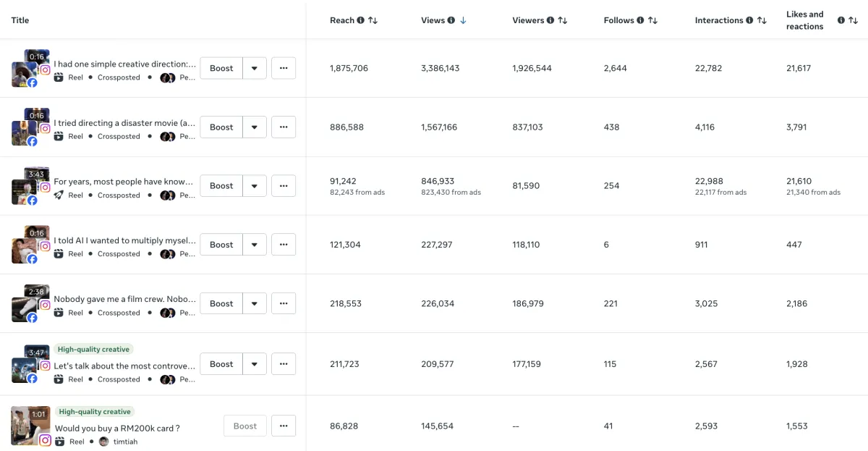Image resolution: width=868 pixels, height=451 pixels.
Task: Open the 'I had one simple creative direction' title
Action: pos(124,64)
